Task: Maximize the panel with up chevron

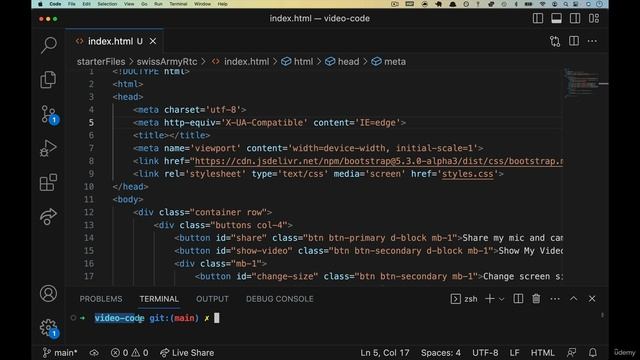Action: point(573,299)
